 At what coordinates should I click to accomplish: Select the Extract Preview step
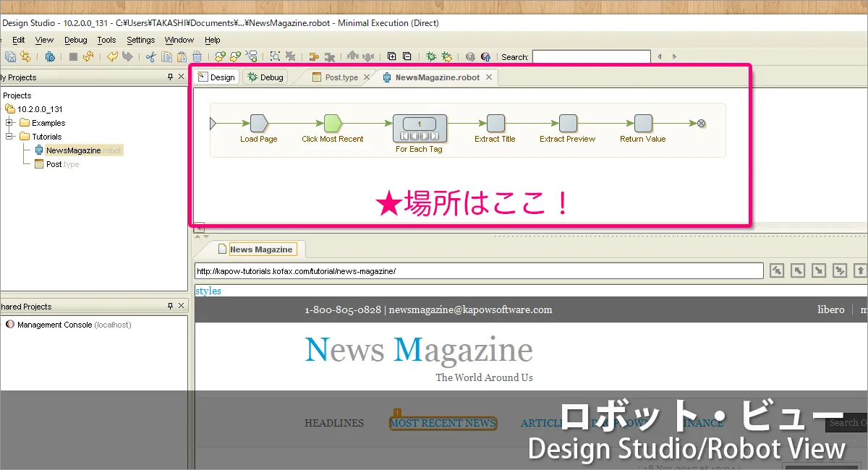point(568,124)
